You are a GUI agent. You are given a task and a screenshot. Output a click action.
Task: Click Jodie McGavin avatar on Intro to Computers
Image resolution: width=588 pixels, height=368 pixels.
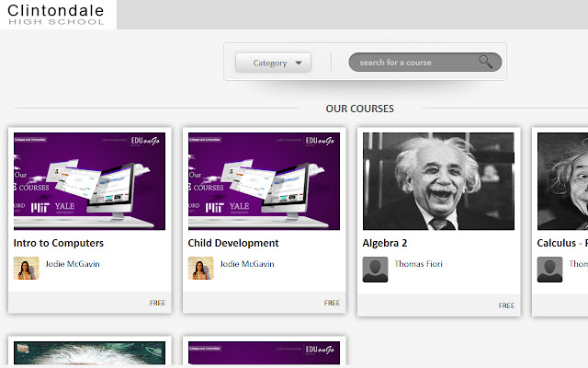[27, 268]
